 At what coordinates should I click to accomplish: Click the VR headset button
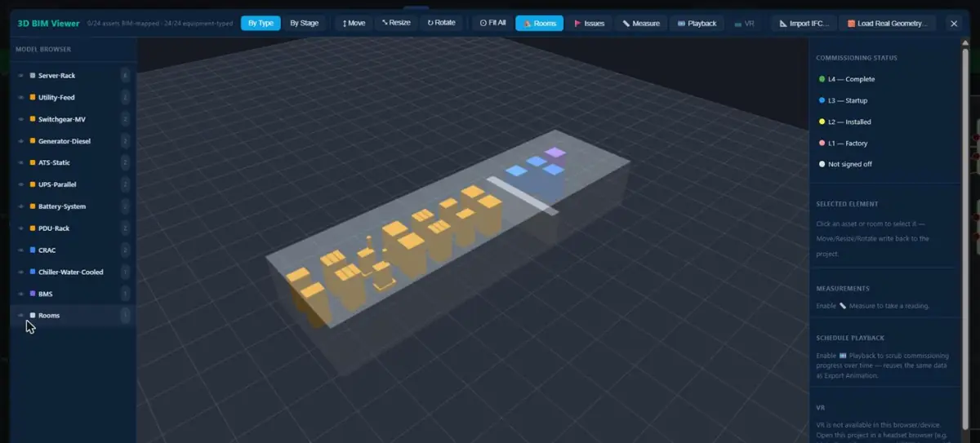(744, 23)
